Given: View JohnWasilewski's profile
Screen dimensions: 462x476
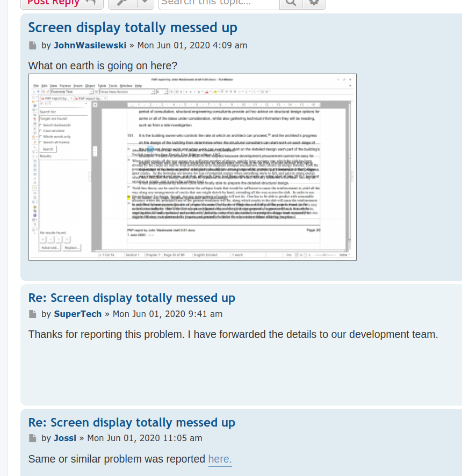Looking at the screenshot, I should click(90, 46).
